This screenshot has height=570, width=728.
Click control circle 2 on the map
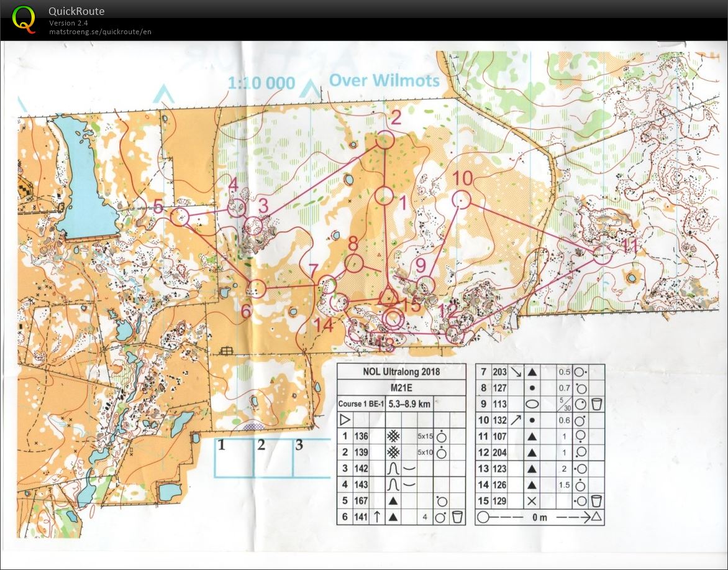(384, 139)
